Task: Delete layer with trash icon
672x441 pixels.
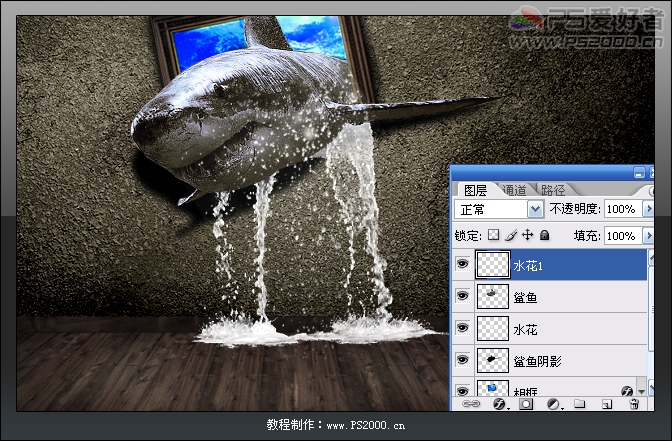Action: pos(634,404)
